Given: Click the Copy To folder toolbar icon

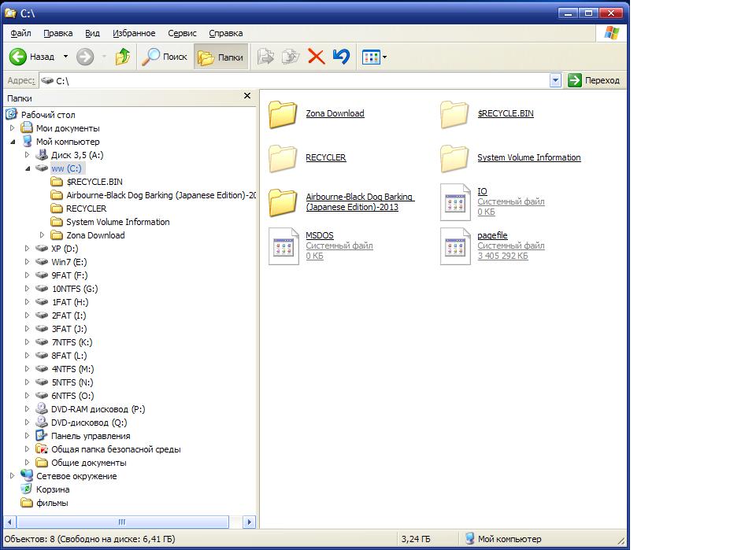Looking at the screenshot, I should point(291,57).
